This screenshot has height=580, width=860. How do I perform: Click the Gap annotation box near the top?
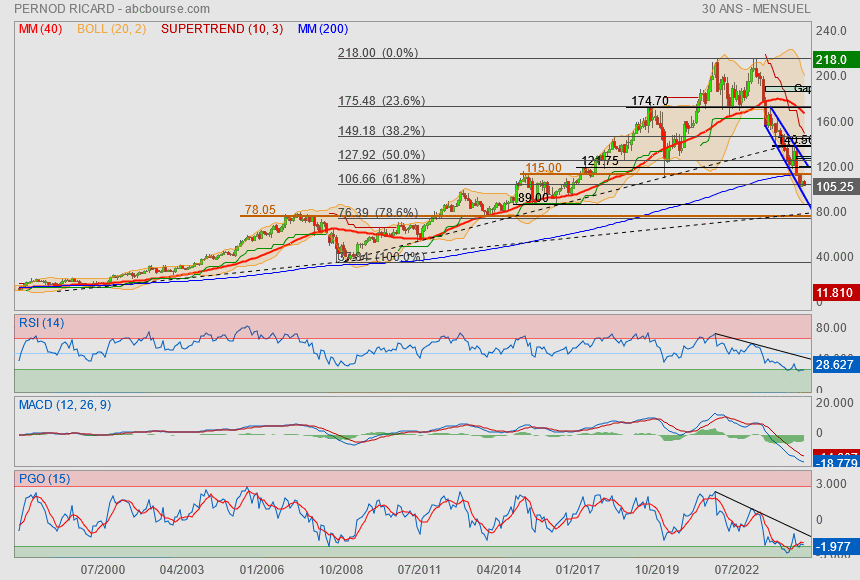point(788,88)
